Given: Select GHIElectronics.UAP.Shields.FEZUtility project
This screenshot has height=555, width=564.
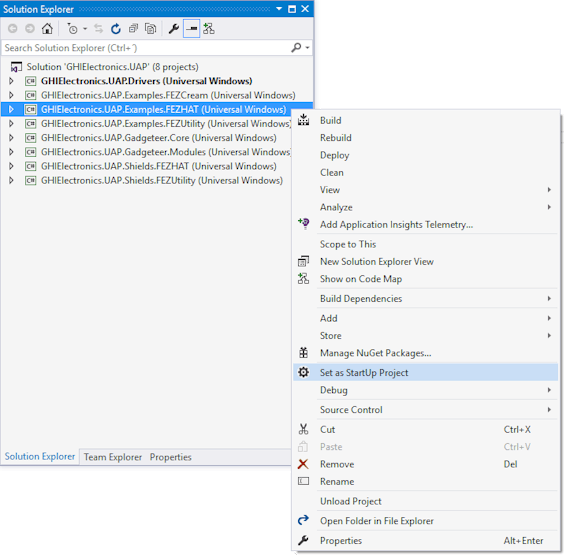Looking at the screenshot, I should pos(162,180).
